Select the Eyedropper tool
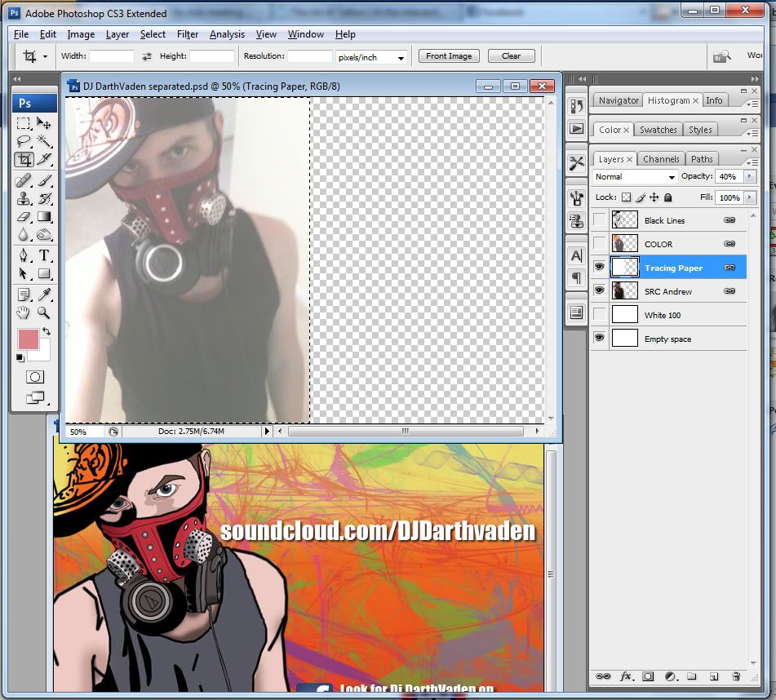Screen dimensions: 776x700 click(44, 295)
